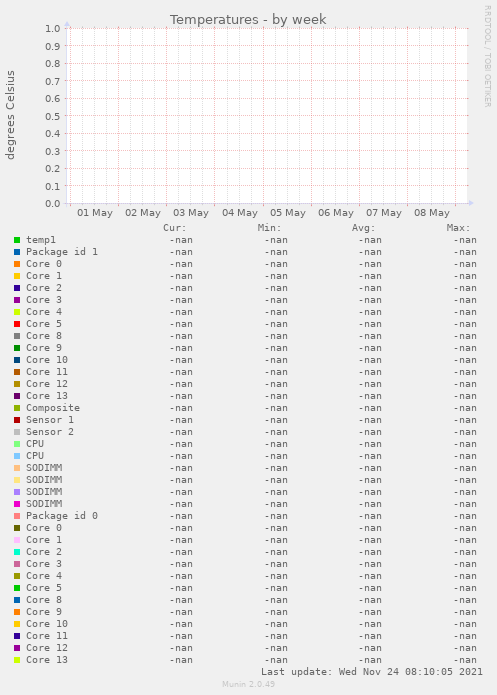Click the 05 May x-axis date label
Screen dimensions: 497x695
coord(288,213)
